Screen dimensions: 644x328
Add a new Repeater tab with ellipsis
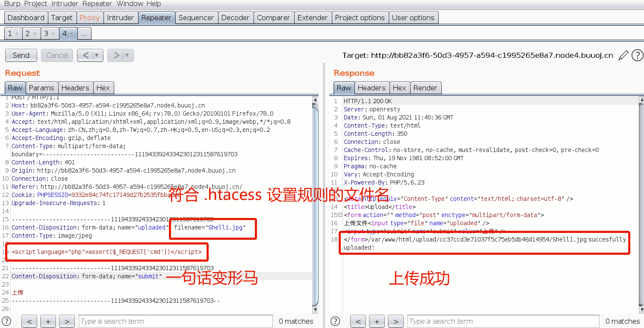click(84, 33)
